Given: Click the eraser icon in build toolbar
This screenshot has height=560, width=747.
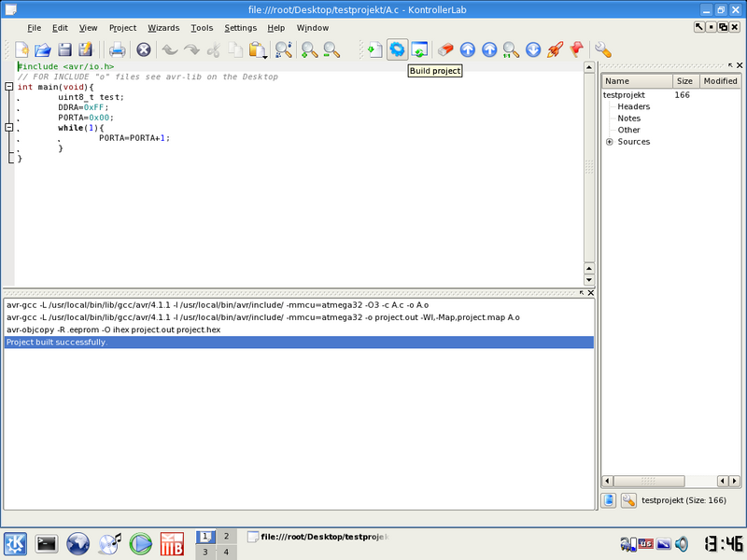Looking at the screenshot, I should (445, 49).
